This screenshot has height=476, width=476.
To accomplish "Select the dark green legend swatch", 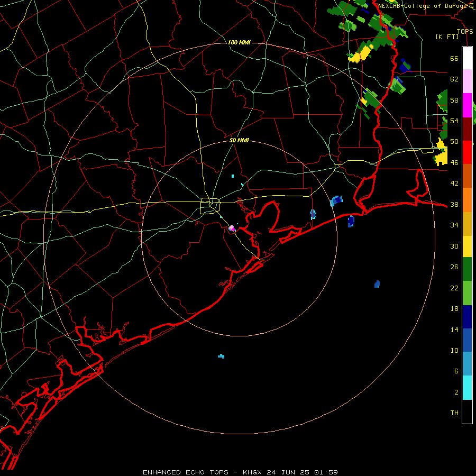I will pyautogui.click(x=467, y=269).
